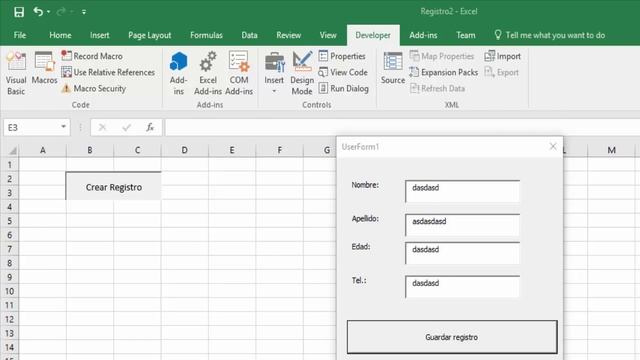The width and height of the screenshot is (640, 360).
Task: Toggle Design Mode
Action: pyautogui.click(x=302, y=73)
